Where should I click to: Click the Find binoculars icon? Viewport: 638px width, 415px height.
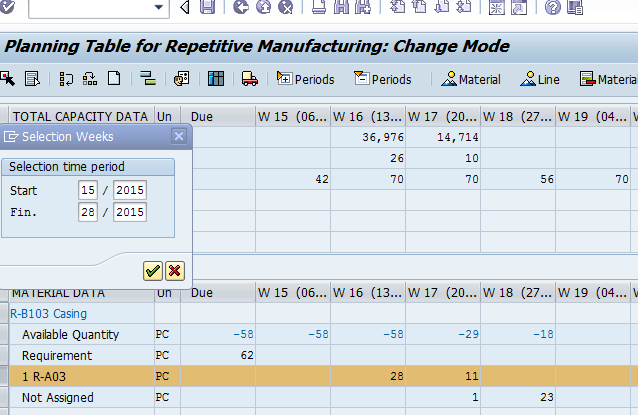[341, 7]
